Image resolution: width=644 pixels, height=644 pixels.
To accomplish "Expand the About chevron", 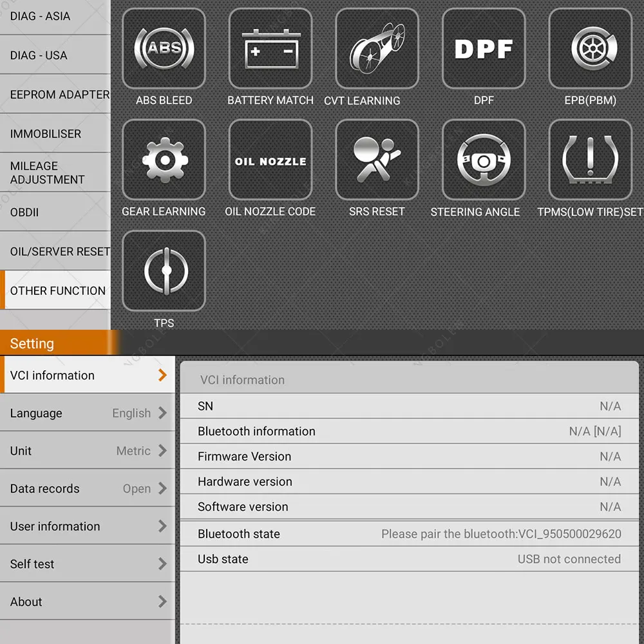I will [x=163, y=601].
